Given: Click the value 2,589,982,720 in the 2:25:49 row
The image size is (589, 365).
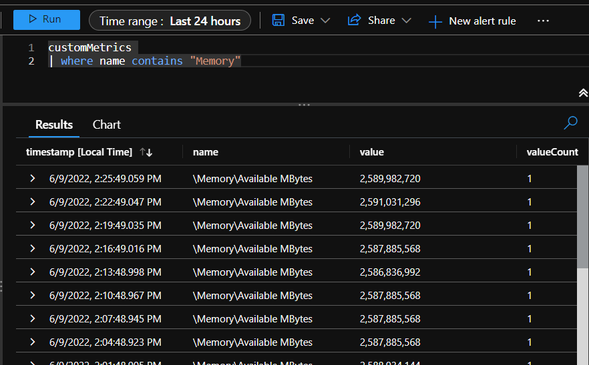Looking at the screenshot, I should tap(390, 179).
